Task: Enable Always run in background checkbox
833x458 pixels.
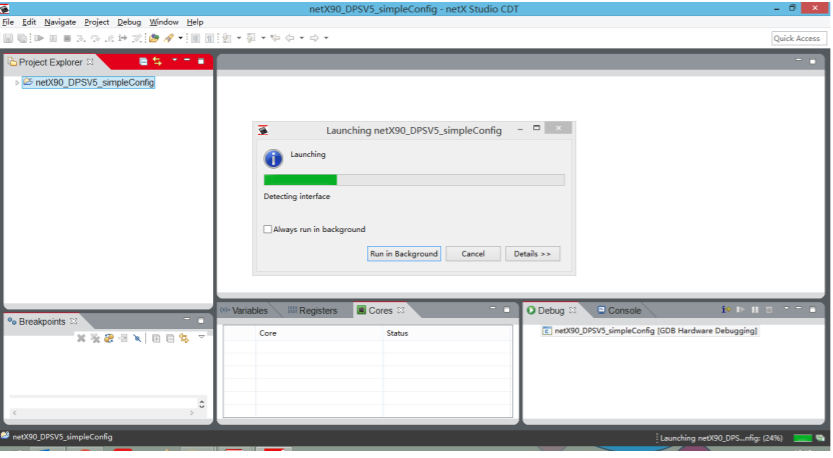Action: point(268,230)
